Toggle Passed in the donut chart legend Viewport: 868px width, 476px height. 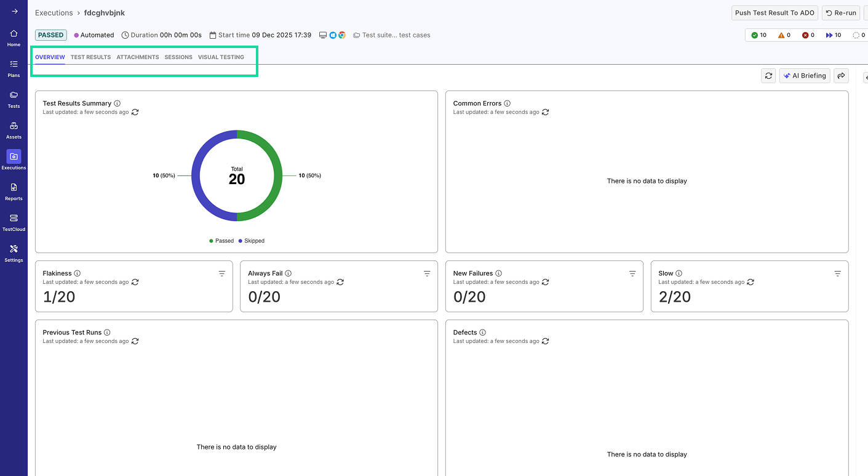coord(220,241)
